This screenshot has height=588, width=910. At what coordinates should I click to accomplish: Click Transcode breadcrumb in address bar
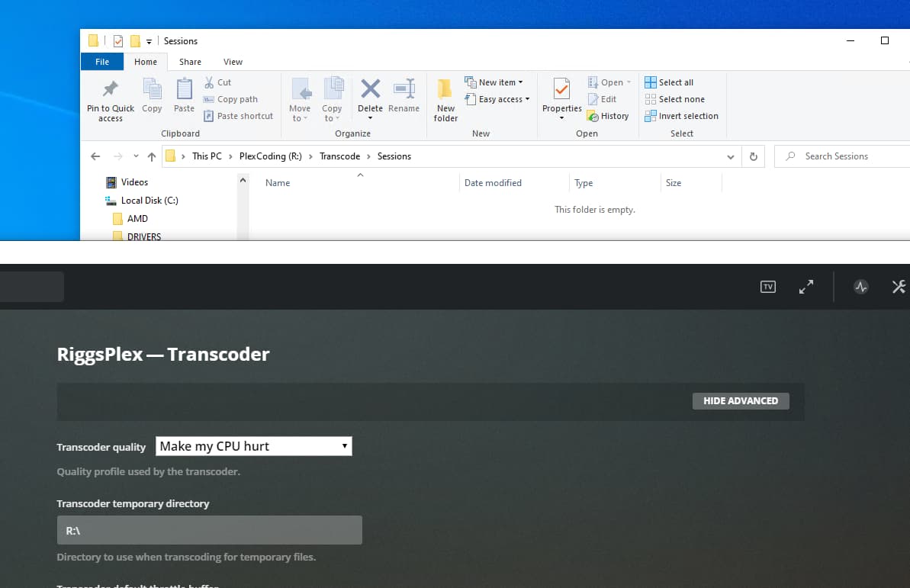coord(339,156)
